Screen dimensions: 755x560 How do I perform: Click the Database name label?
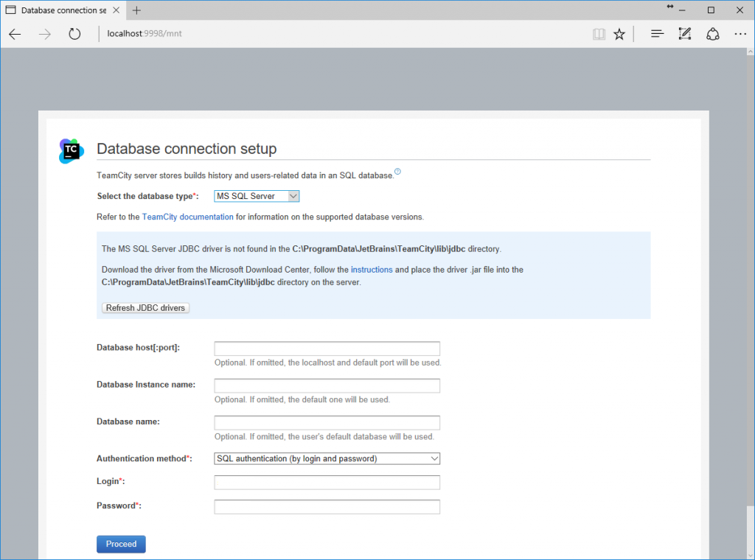128,421
